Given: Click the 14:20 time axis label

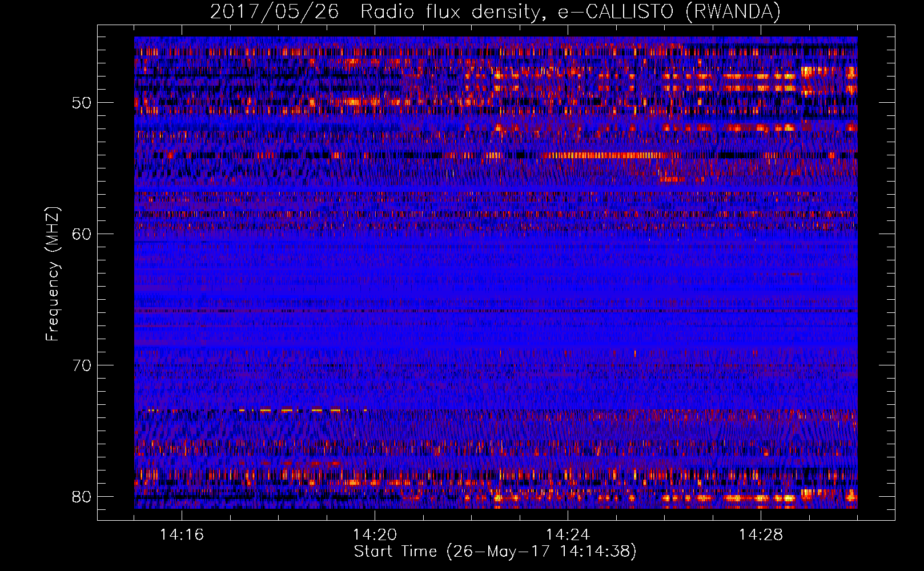Looking at the screenshot, I should [375, 535].
